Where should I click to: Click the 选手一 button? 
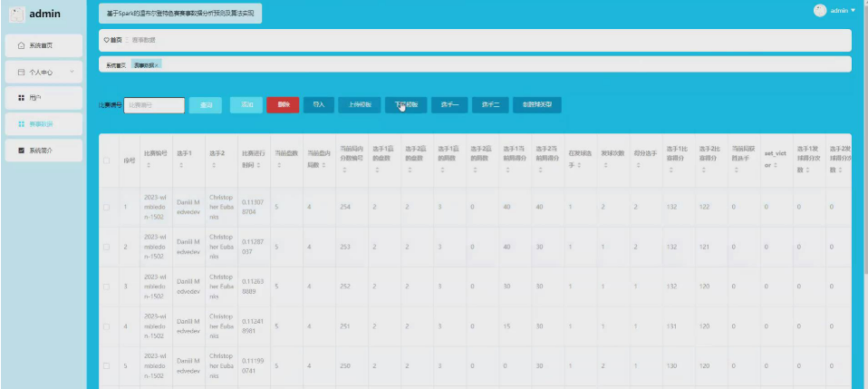(x=449, y=105)
